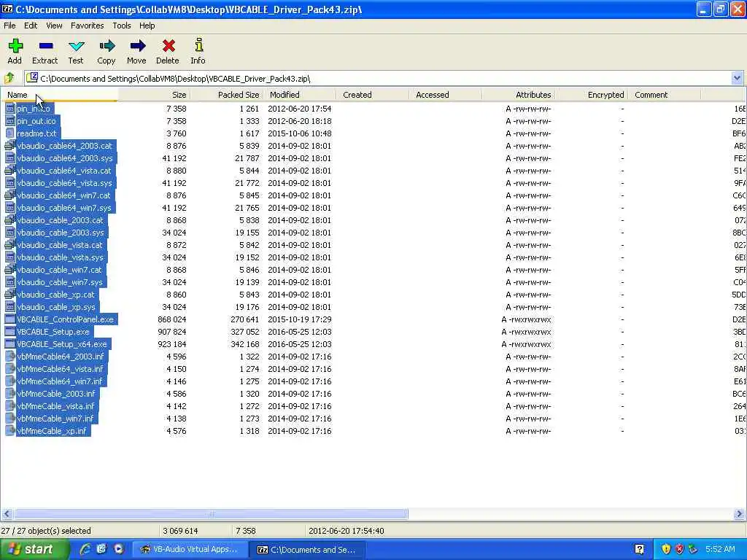Click the Move toolbar icon

click(x=137, y=46)
